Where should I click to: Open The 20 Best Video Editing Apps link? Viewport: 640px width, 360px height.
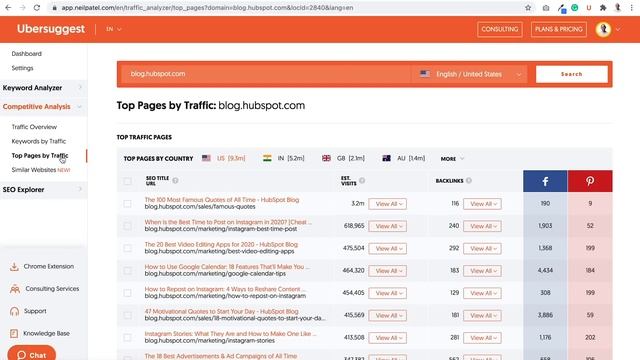[221, 244]
